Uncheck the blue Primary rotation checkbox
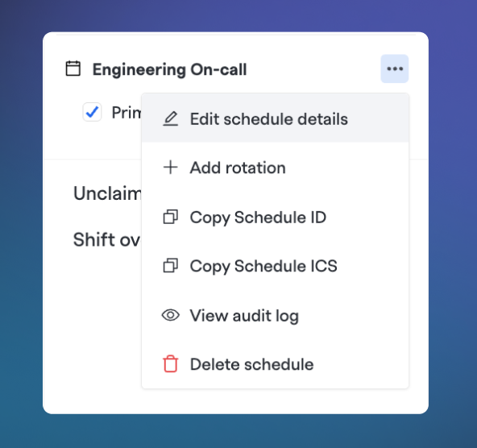This screenshot has width=477, height=448. pos(92,112)
